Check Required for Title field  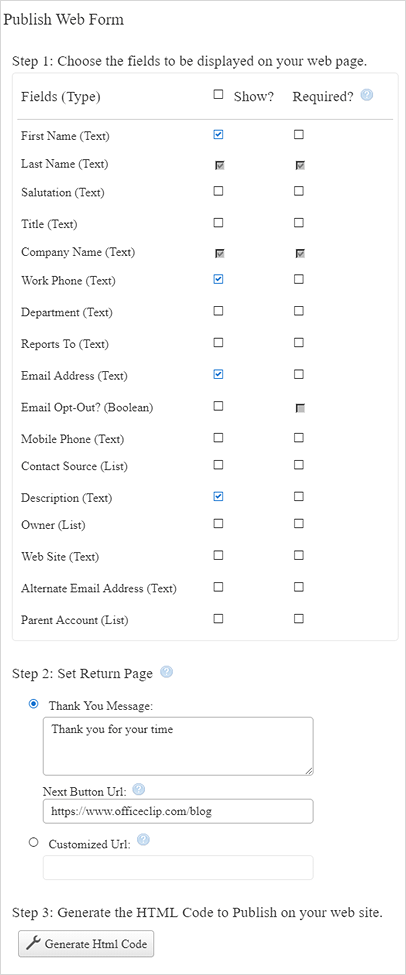299,222
